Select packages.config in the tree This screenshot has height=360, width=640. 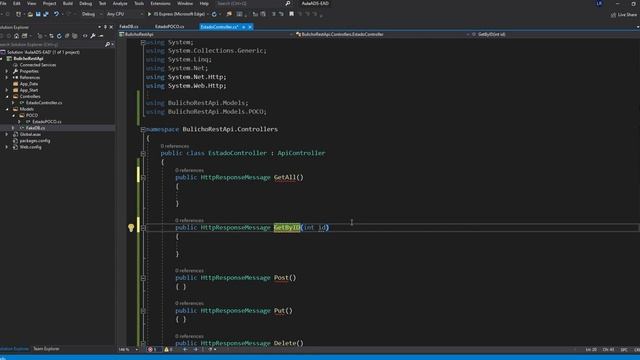point(35,141)
